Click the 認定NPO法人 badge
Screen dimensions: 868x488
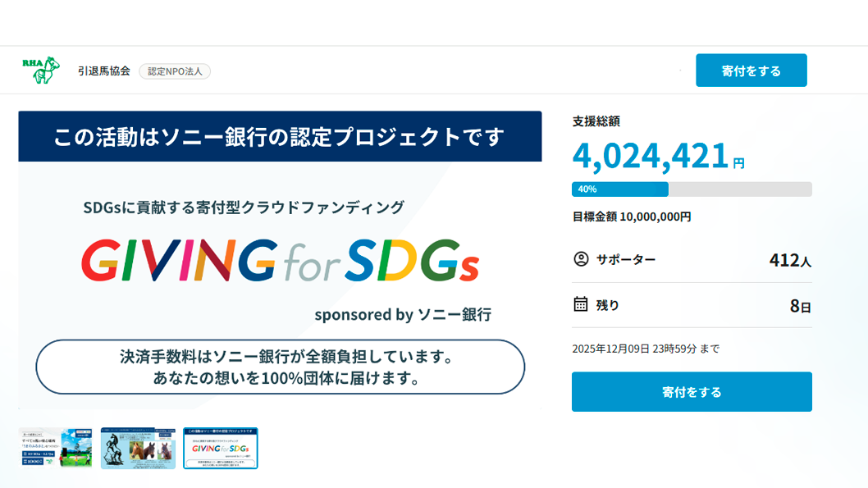pos(175,71)
